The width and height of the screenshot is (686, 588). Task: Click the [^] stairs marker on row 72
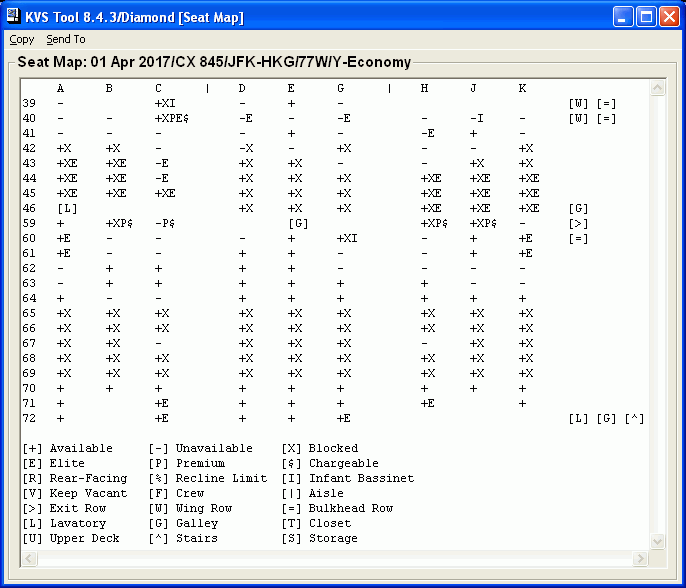point(634,419)
